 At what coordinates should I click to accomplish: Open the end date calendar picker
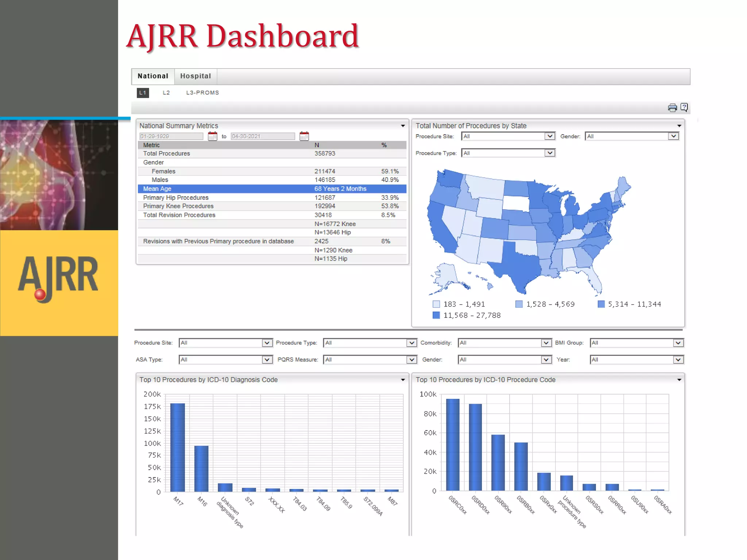click(x=304, y=136)
